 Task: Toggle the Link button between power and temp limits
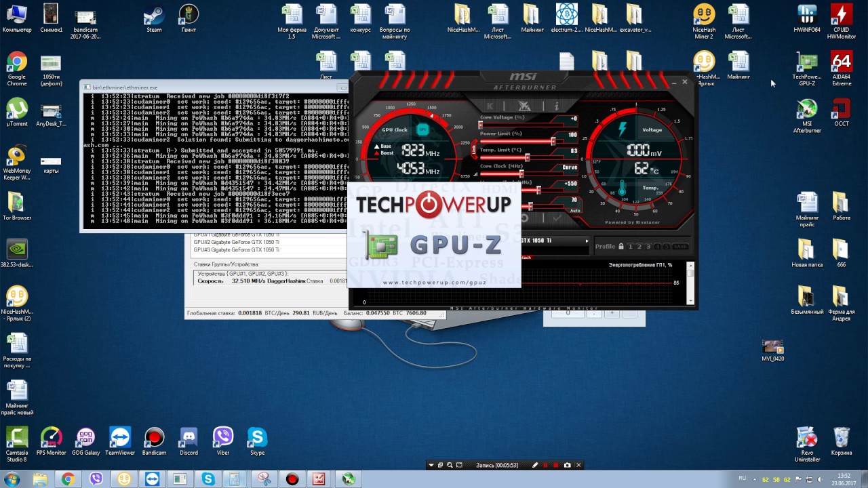pos(475,149)
